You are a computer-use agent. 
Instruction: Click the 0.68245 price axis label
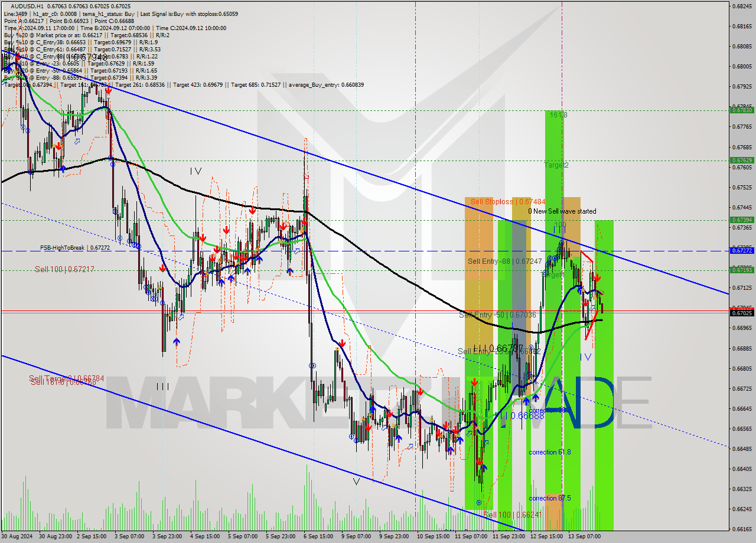tap(742, 6)
